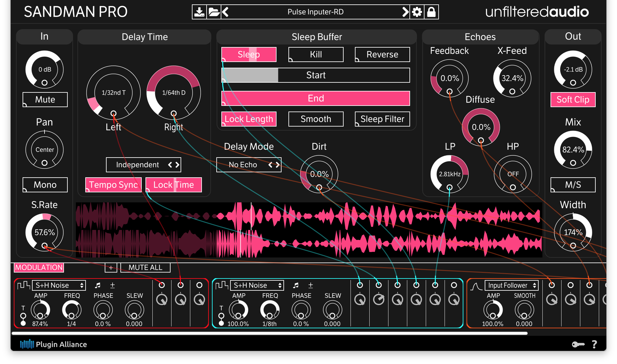
Task: Toggle the Sleep button
Action: (x=249, y=55)
